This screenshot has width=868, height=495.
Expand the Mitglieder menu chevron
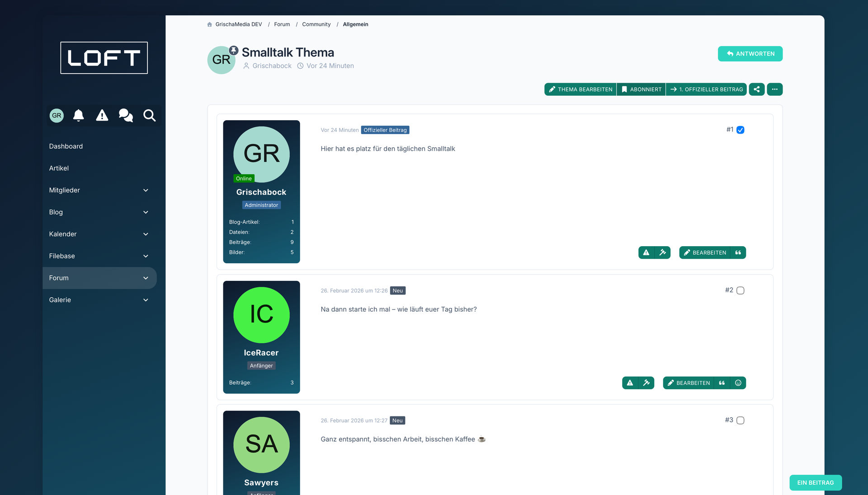click(x=146, y=190)
